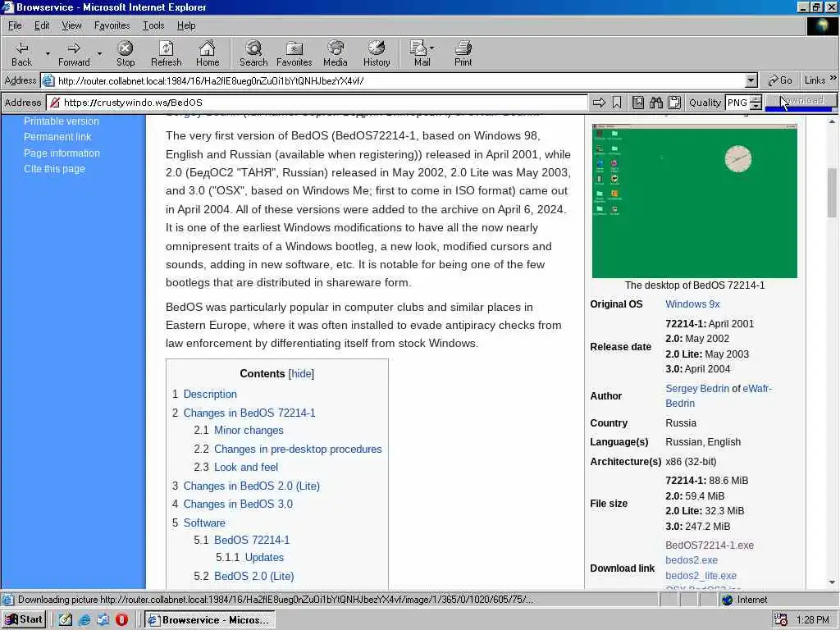Open the BedOS 72214-1 desktop screenshot thumbnail
840x630 pixels.
(x=694, y=201)
